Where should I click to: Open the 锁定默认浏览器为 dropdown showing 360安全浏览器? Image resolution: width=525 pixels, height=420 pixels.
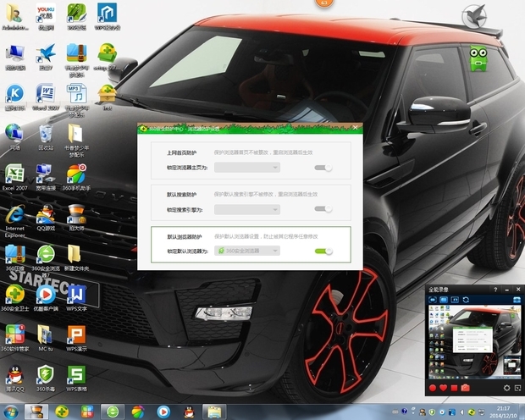246,251
